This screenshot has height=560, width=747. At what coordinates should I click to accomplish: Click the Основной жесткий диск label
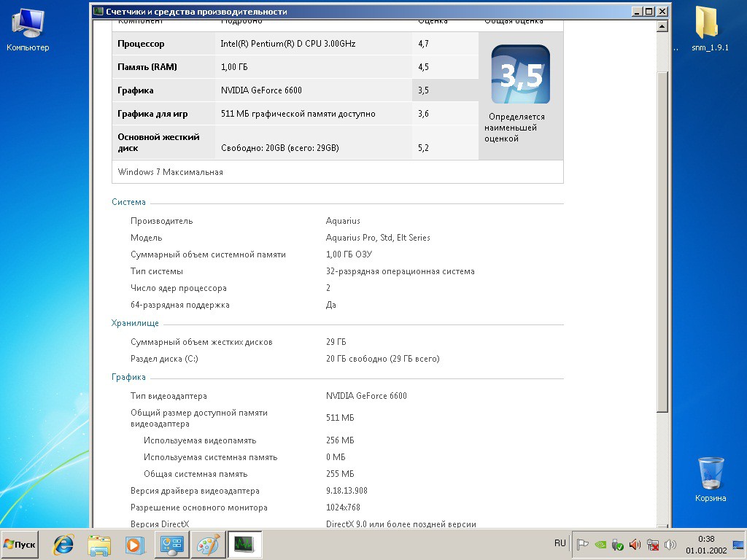[x=158, y=142]
